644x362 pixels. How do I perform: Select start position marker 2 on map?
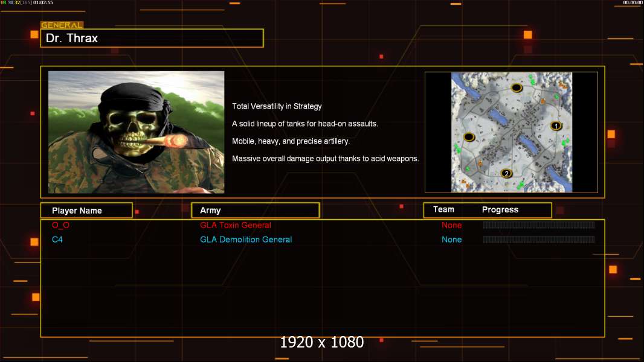(x=506, y=173)
